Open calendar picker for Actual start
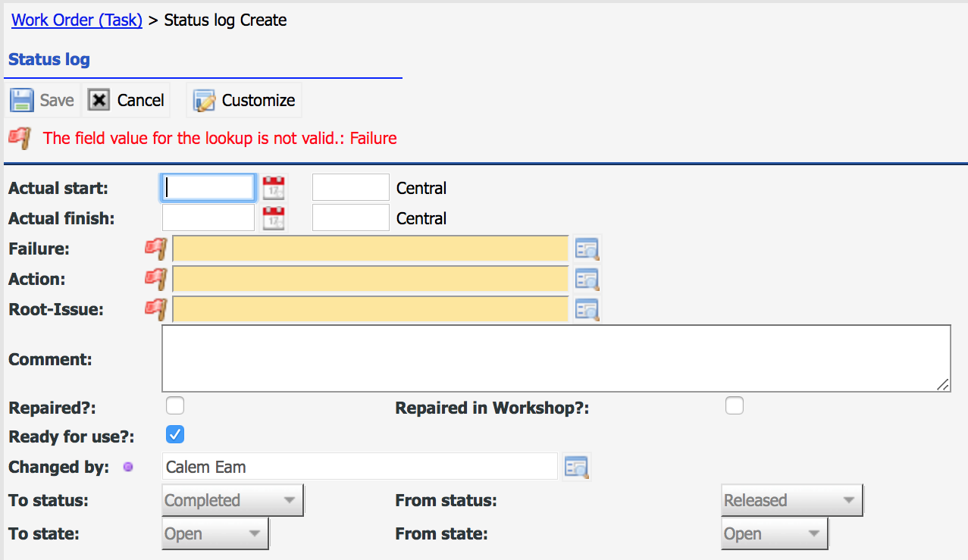This screenshot has height=560, width=968. 273,188
